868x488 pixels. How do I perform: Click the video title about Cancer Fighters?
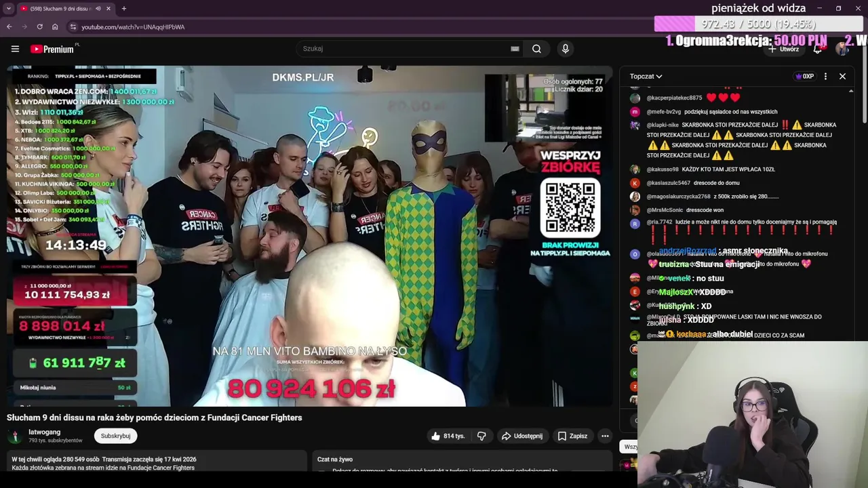[155, 418]
